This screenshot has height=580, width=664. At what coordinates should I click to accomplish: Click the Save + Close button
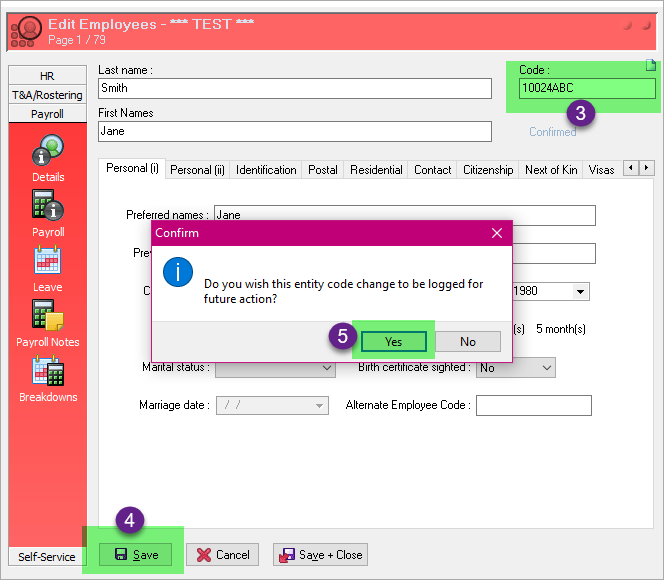(x=320, y=555)
